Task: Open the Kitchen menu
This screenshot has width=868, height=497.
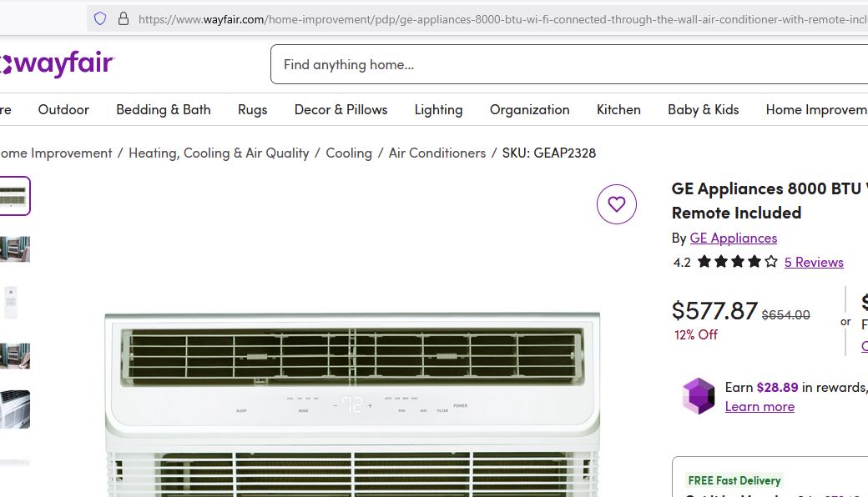Action: [x=619, y=109]
